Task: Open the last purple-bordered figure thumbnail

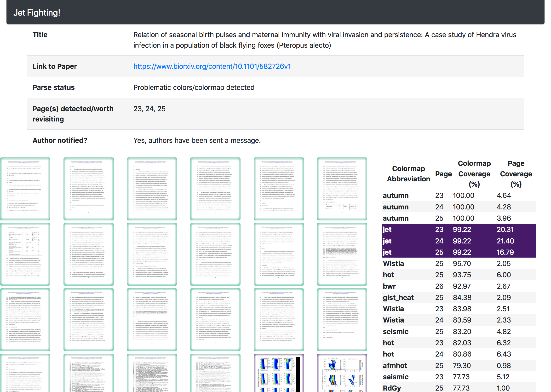Action: [x=342, y=373]
